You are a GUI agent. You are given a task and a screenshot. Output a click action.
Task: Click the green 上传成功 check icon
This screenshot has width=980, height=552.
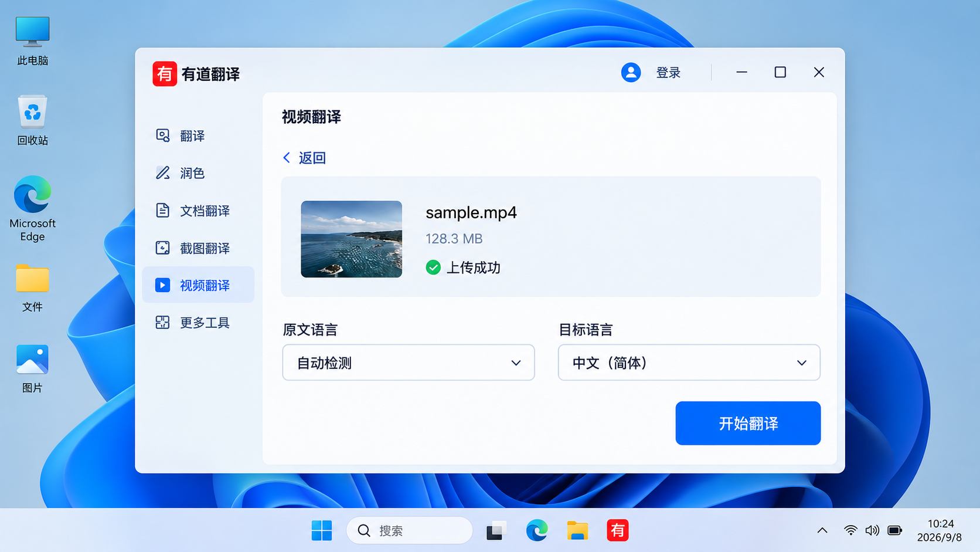433,267
